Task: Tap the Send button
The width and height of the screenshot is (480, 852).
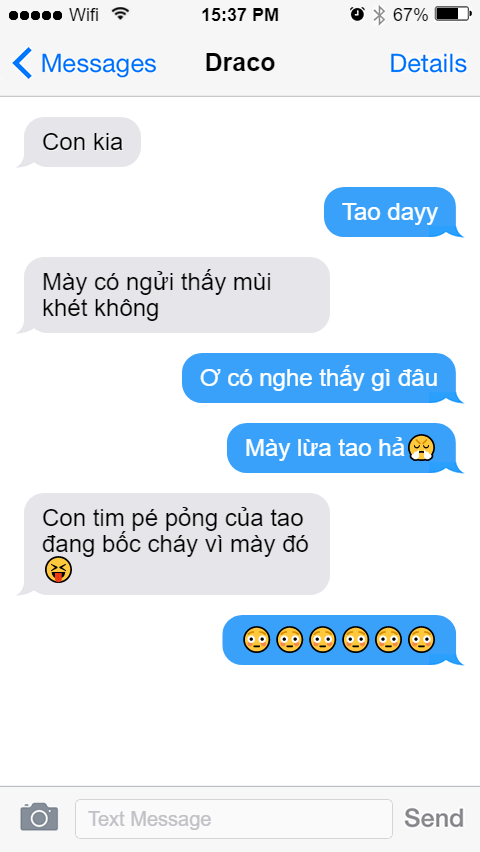Action: pyautogui.click(x=434, y=817)
